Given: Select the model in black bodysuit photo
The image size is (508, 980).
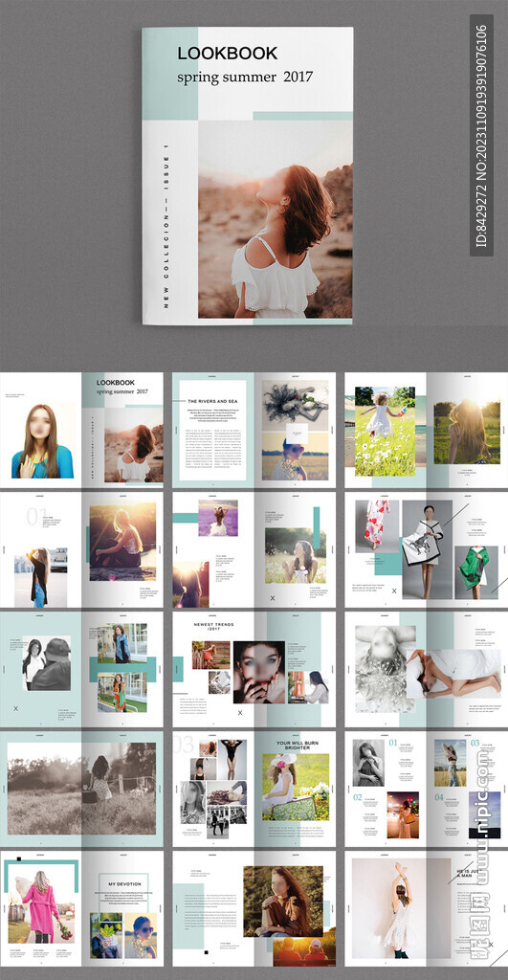Looking at the screenshot, I should point(232,760).
